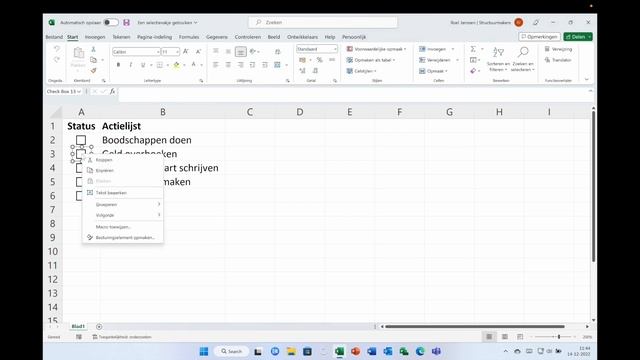The image size is (640, 360).
Task: Click the Cut scissors icon in ribbon
Action: point(93,49)
